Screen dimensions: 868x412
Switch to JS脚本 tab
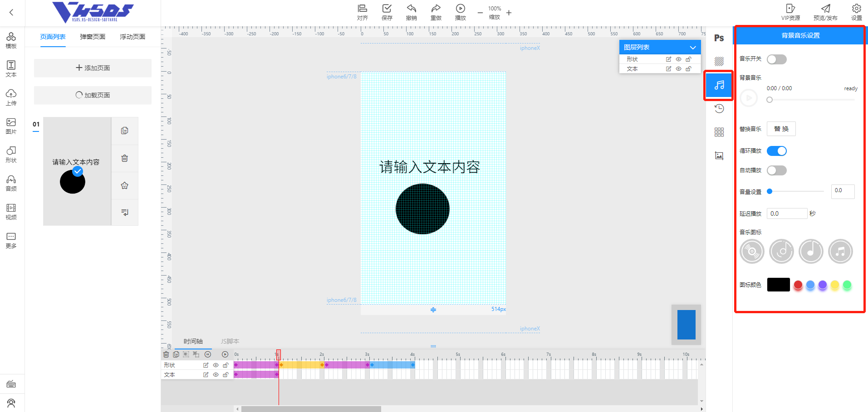click(x=230, y=341)
